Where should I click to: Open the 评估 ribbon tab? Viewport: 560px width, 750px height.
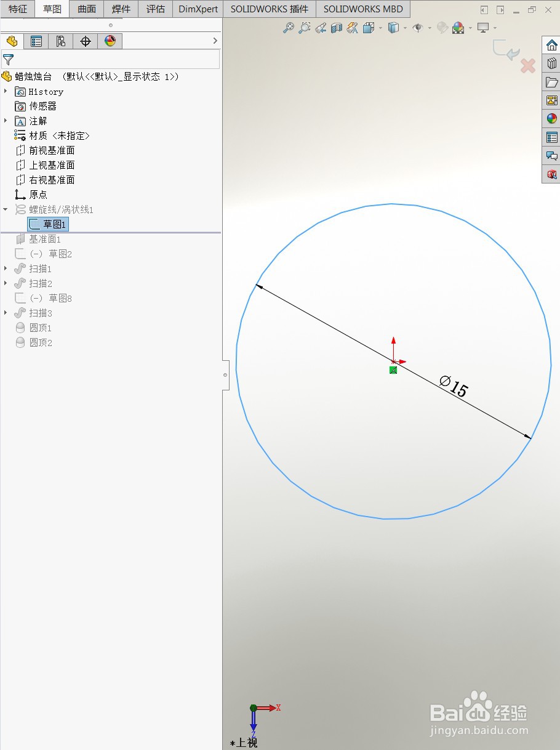pyautogui.click(x=156, y=9)
